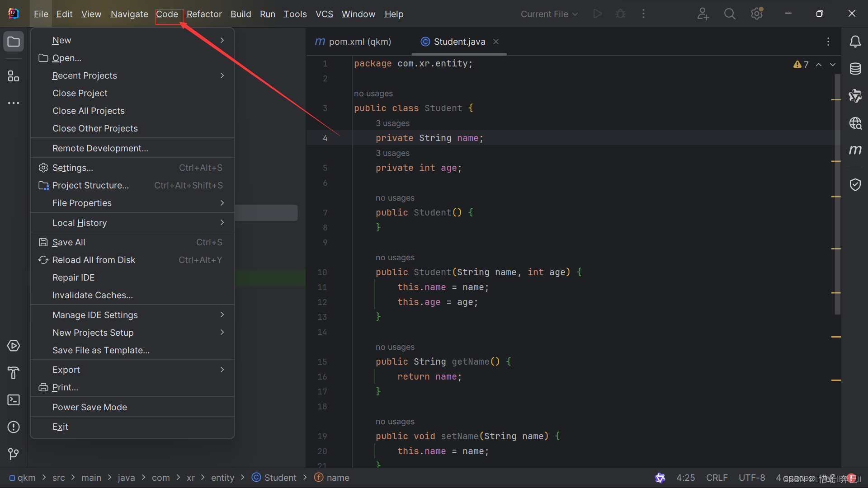Image resolution: width=868 pixels, height=488 pixels.
Task: Expand the Local History submenu
Action: [x=132, y=223]
